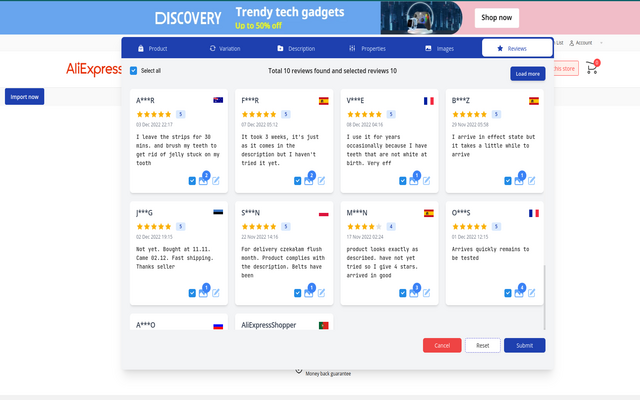Image resolution: width=640 pixels, height=400 pixels.
Task: Open the shopping cart icon
Action: tap(592, 69)
